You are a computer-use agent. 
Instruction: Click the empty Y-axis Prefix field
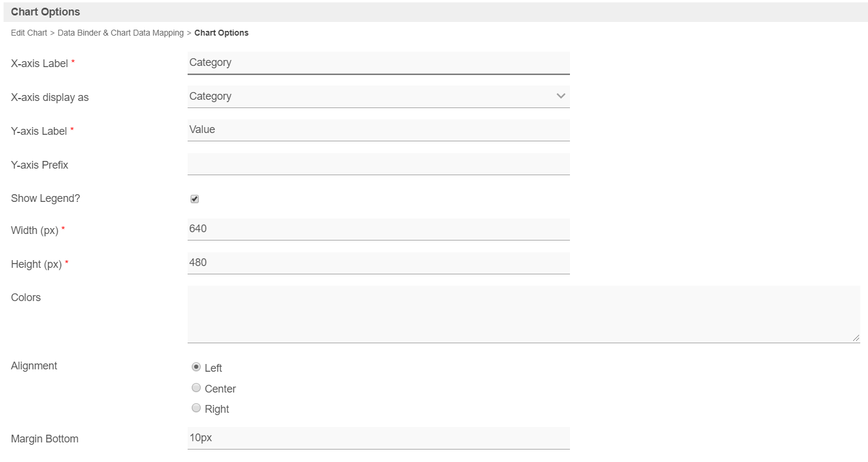pyautogui.click(x=378, y=164)
